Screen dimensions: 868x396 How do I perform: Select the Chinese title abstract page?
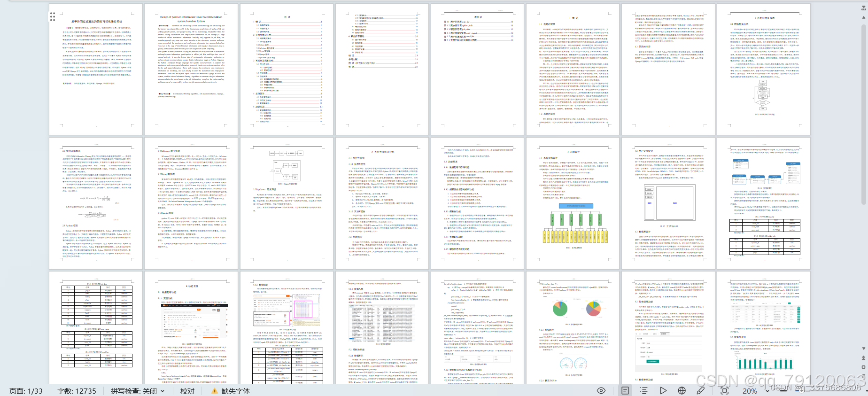(x=96, y=70)
